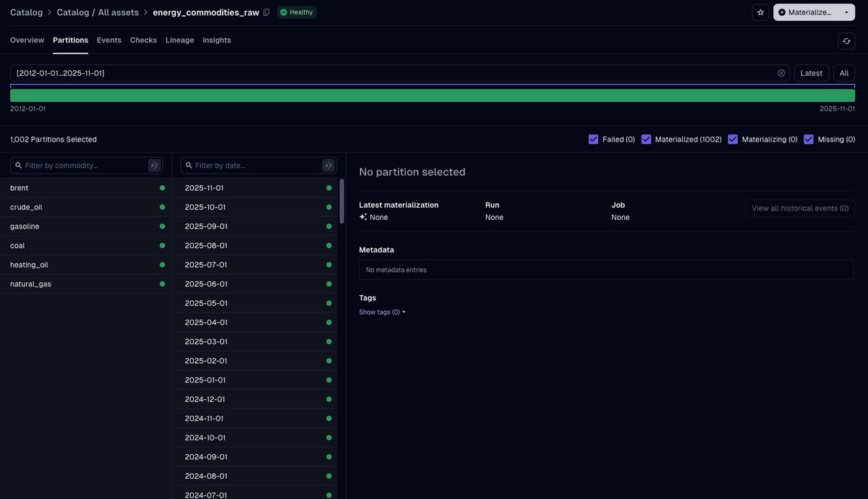Toggle sort order in commodity filter
868x499 pixels.
tap(154, 166)
